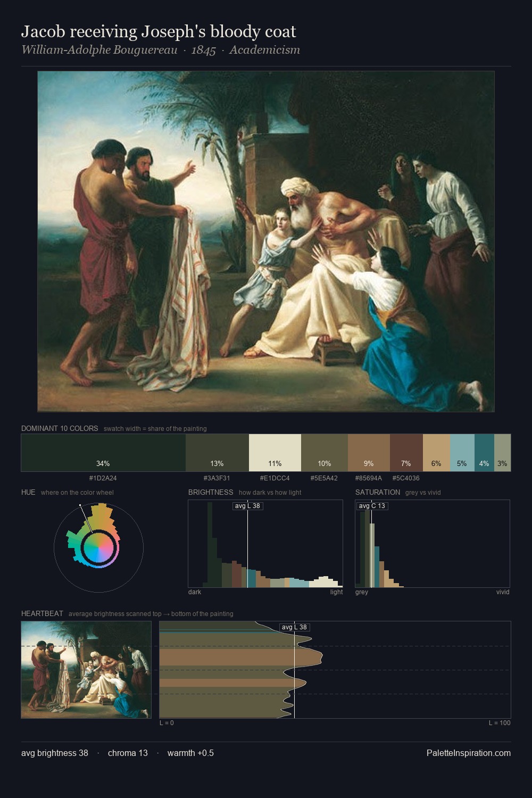Click hex label #5C4036

406,478
